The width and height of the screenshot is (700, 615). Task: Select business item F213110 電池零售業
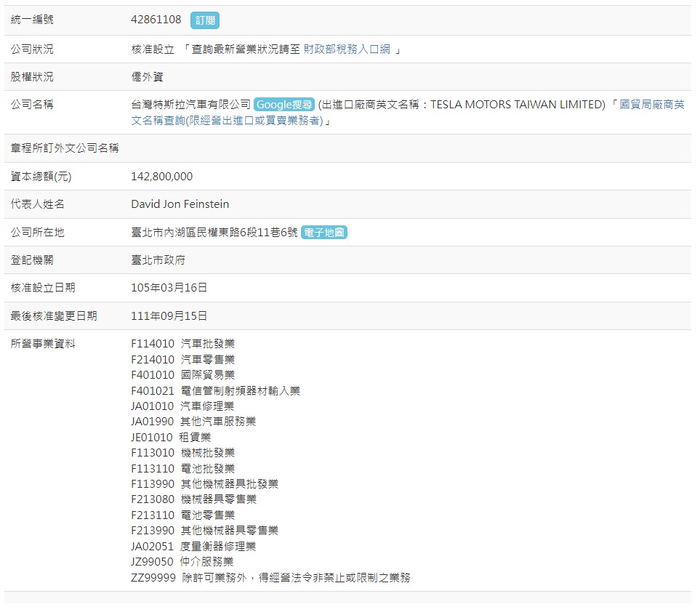(182, 515)
